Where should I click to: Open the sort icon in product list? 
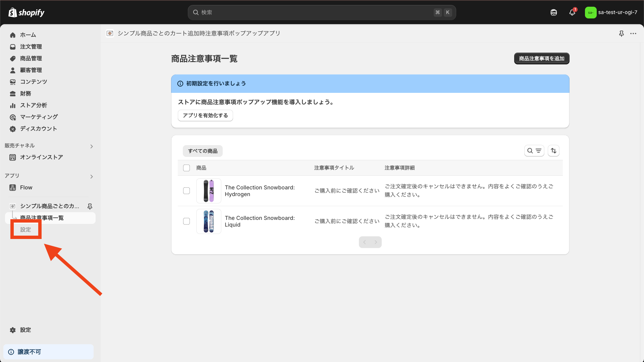click(x=553, y=150)
